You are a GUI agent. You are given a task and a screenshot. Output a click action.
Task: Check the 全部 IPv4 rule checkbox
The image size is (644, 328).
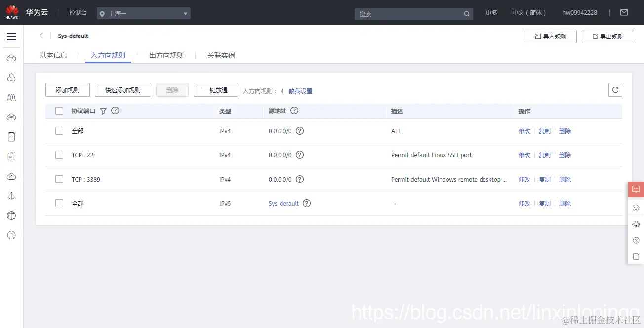click(x=59, y=131)
